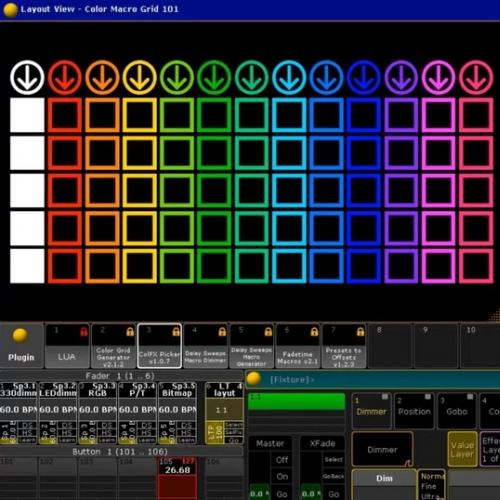Switch to the Gobo preset tab
This screenshot has height=500, width=500.
coord(457,411)
